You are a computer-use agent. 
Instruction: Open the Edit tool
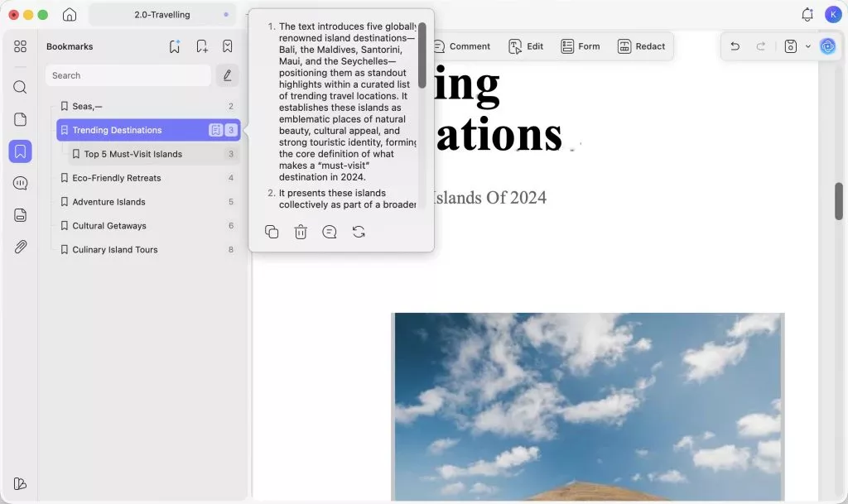point(526,46)
